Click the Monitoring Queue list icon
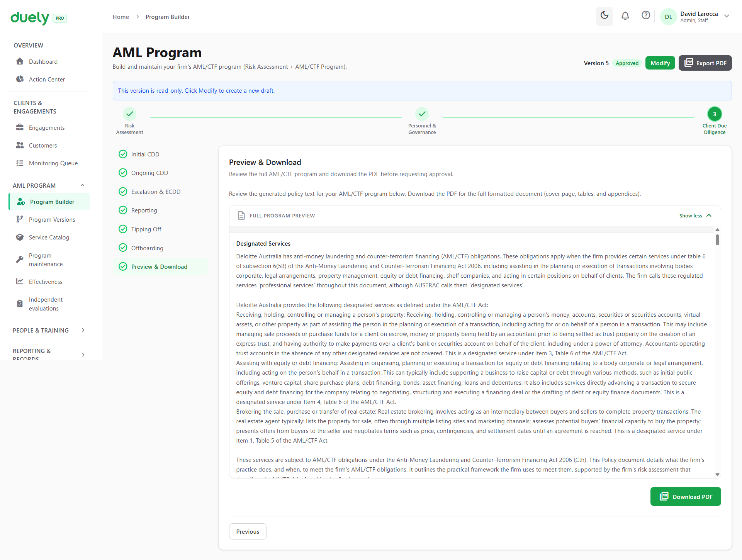Image resolution: width=742 pixels, height=560 pixels. point(20,163)
